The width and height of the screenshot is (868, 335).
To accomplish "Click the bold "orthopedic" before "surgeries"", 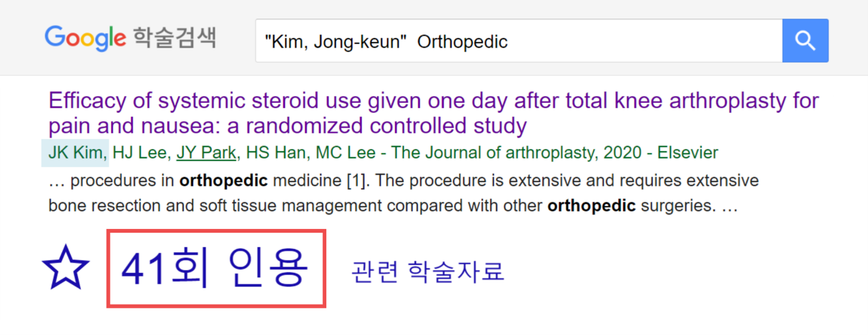I will coord(591,206).
